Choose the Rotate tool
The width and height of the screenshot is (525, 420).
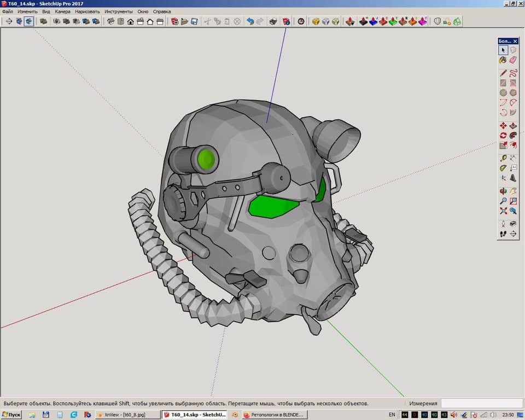tap(503, 135)
